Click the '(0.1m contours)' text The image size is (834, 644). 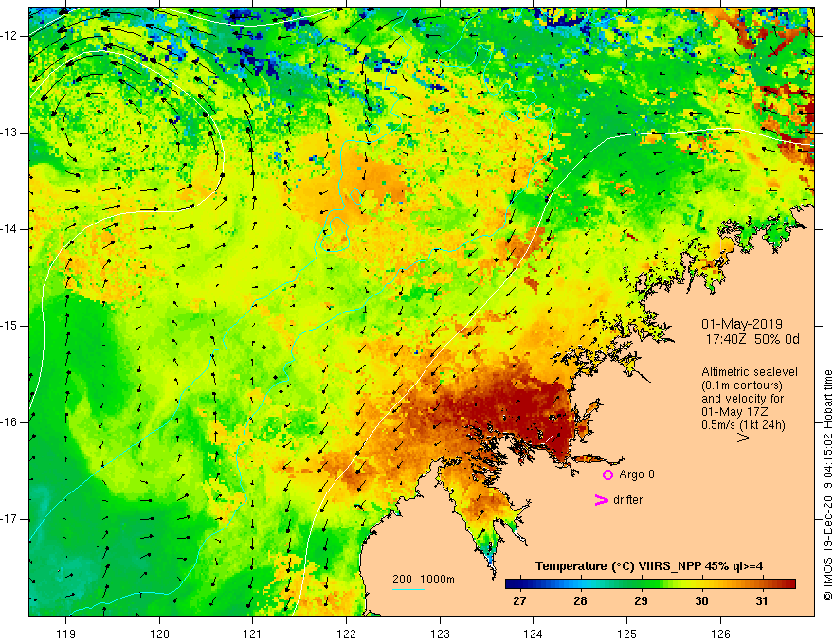point(741,385)
